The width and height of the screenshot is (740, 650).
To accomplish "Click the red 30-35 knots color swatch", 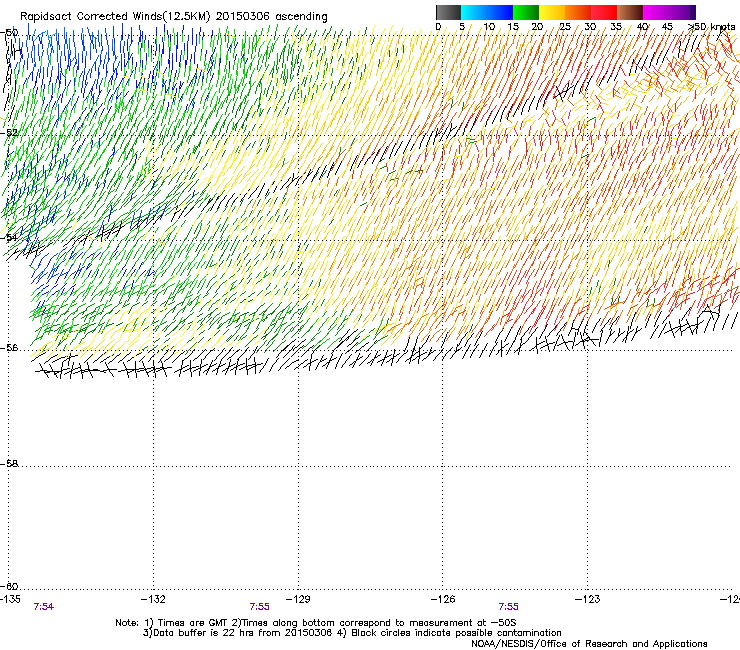I will point(604,12).
